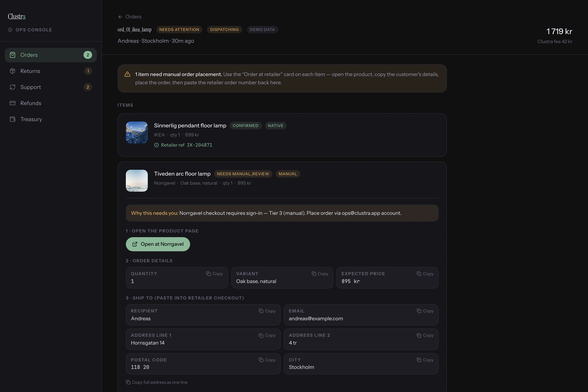The height and width of the screenshot is (392, 588).
Task: Click the CONFIRMED badge on Sinnerlig lamp
Action: pyautogui.click(x=246, y=125)
